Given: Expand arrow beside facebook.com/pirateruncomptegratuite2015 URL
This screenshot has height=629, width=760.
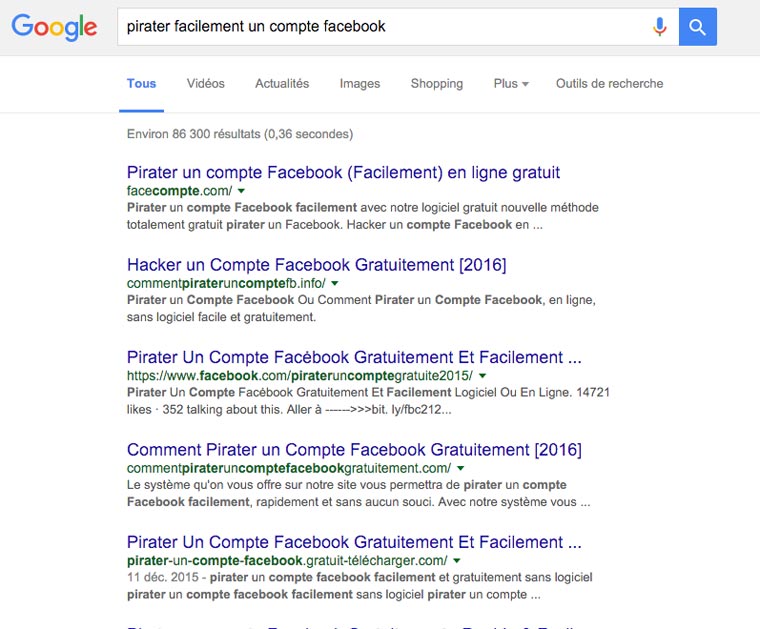Looking at the screenshot, I should coord(482,376).
